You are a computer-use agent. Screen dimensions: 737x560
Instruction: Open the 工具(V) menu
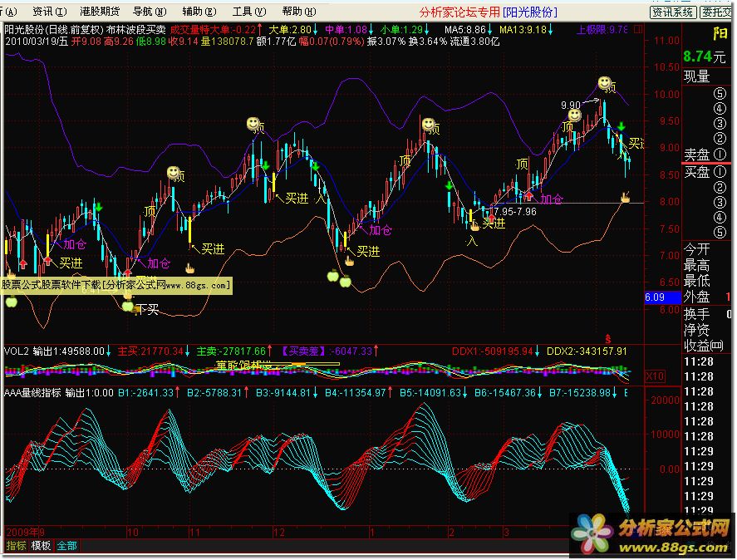coord(249,12)
